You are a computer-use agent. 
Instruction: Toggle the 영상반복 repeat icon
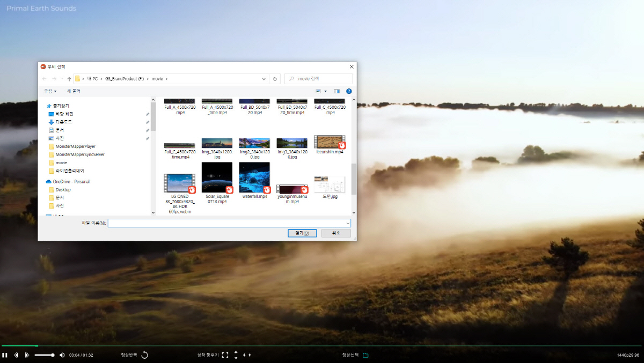(x=144, y=355)
